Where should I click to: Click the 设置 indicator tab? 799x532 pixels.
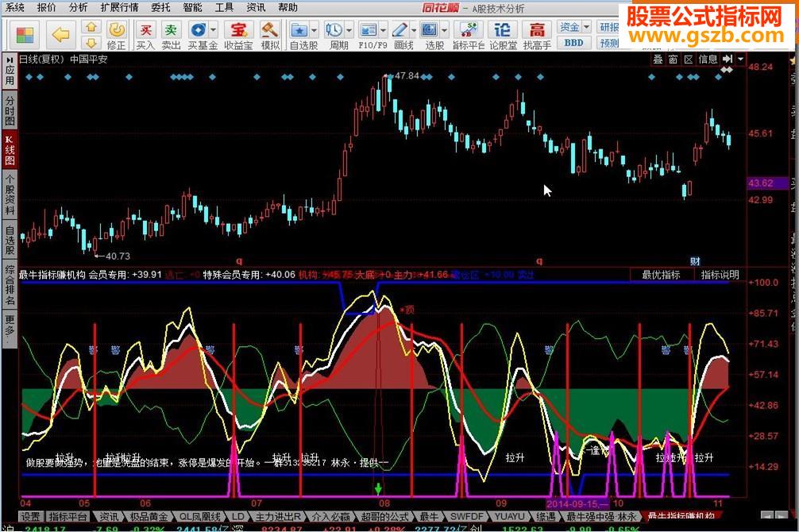click(x=31, y=516)
